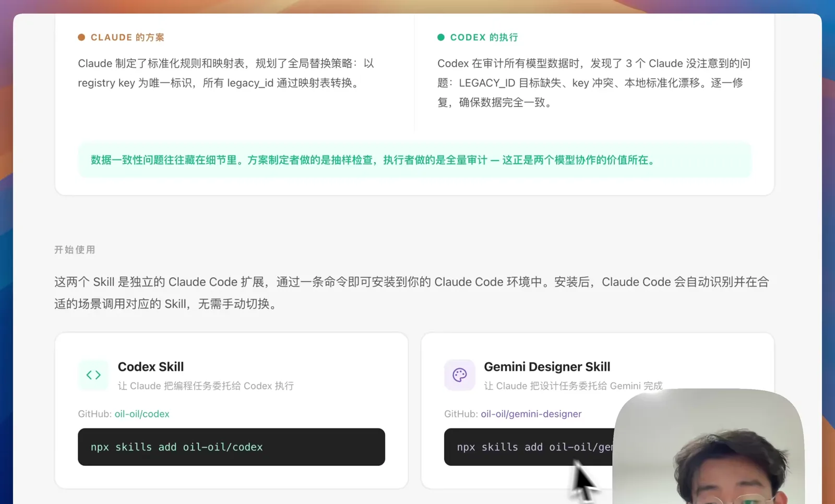
Task: Click the 让 Claude 把编程任务委托给 Codex 执行 subtitle
Action: pyautogui.click(x=206, y=386)
